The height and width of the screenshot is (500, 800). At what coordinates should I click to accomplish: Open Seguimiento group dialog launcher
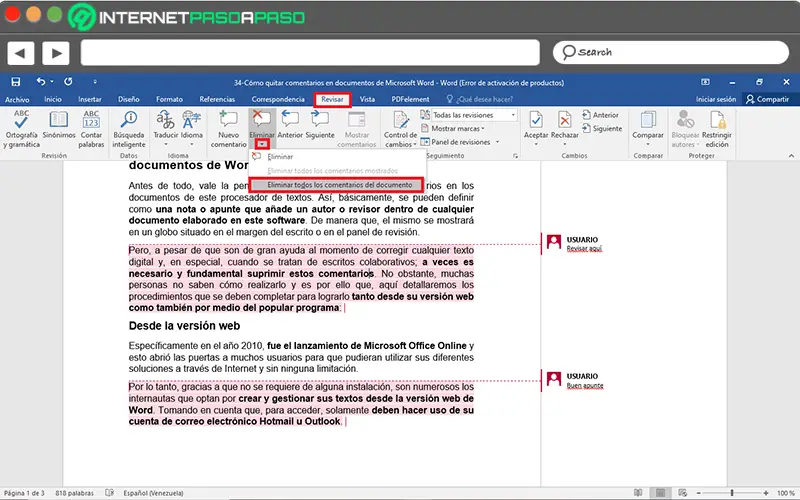click(x=515, y=156)
